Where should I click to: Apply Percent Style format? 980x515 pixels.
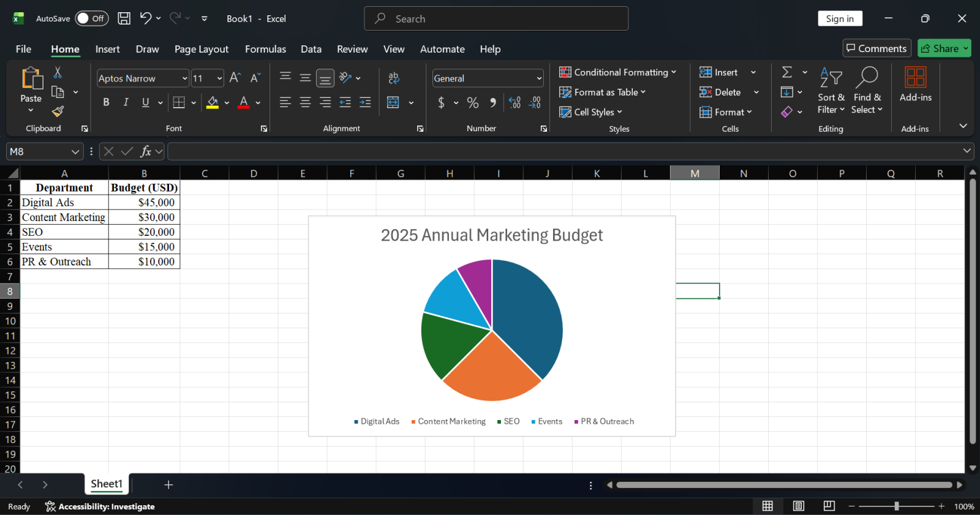click(x=473, y=102)
